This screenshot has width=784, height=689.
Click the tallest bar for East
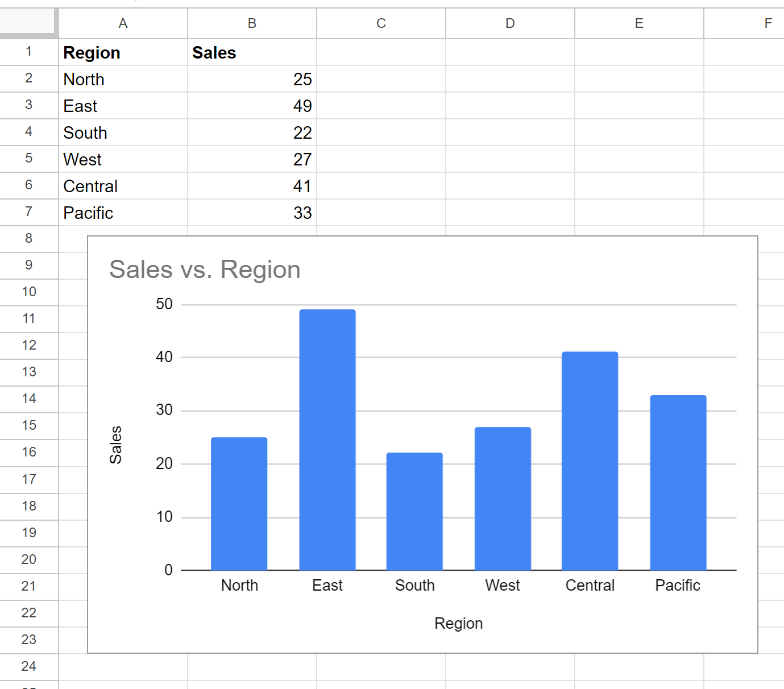[x=327, y=438]
